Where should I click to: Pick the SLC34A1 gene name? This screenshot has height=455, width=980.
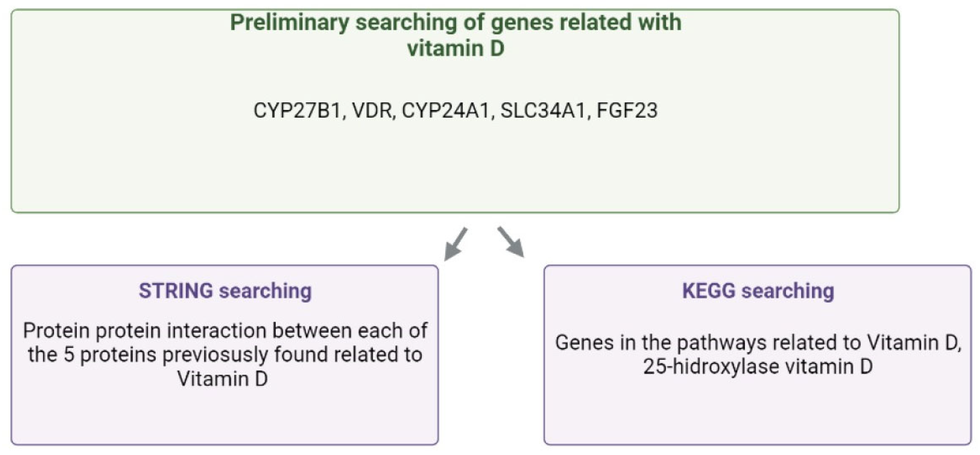542,111
